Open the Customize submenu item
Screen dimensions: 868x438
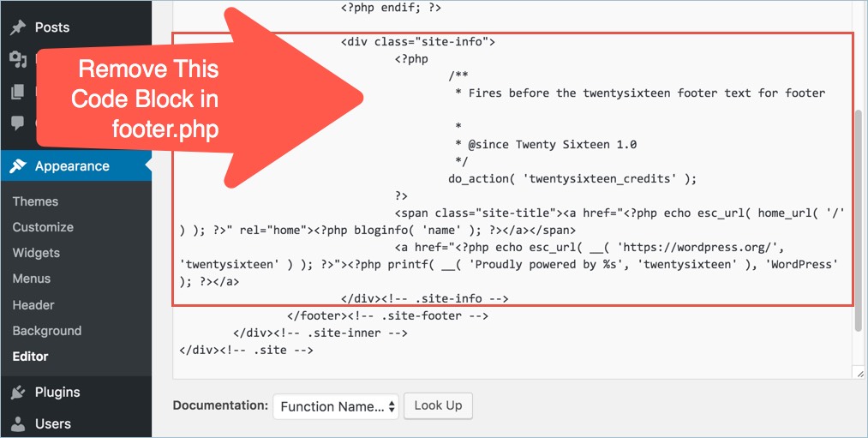pos(43,227)
